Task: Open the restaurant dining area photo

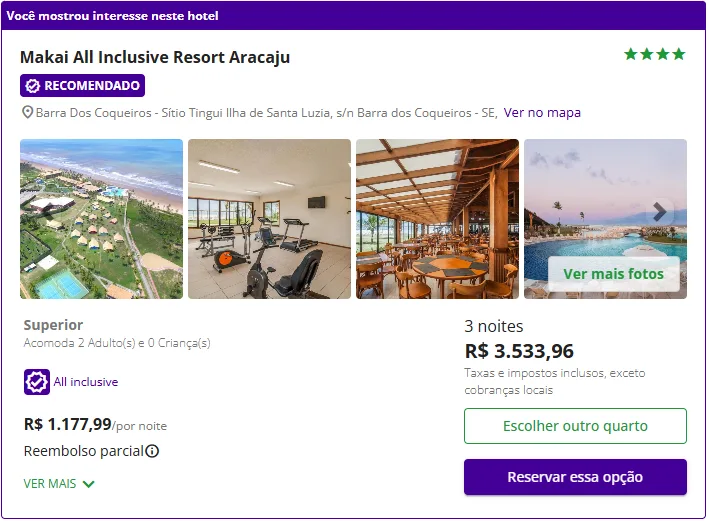Action: [437, 218]
